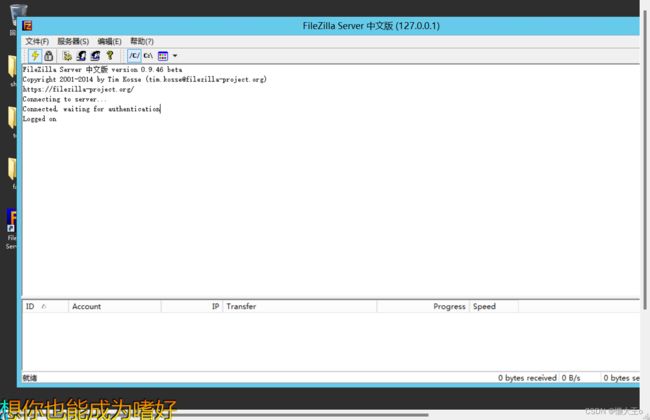The image size is (650, 420).
Task: Click the 'Logged on' log line
Action: (40, 119)
